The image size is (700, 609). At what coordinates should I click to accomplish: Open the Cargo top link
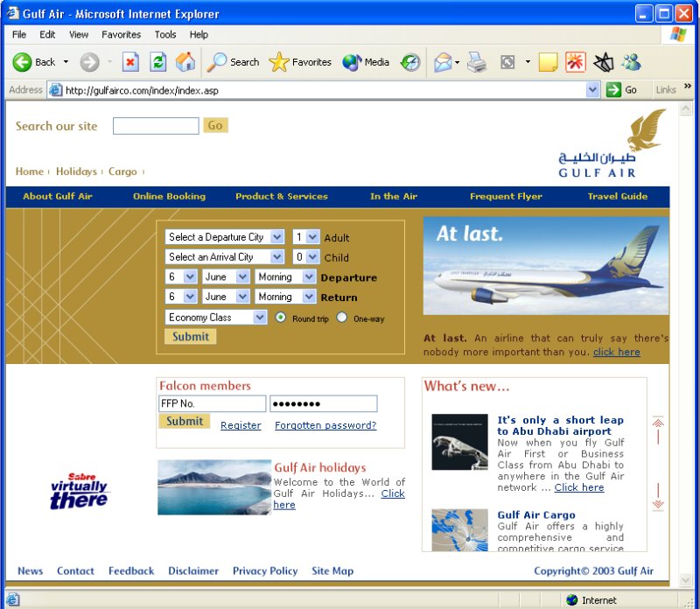122,171
